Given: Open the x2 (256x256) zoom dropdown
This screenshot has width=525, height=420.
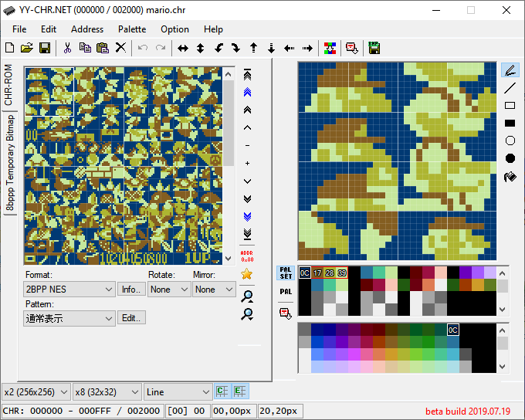Looking at the screenshot, I should 36,391.
